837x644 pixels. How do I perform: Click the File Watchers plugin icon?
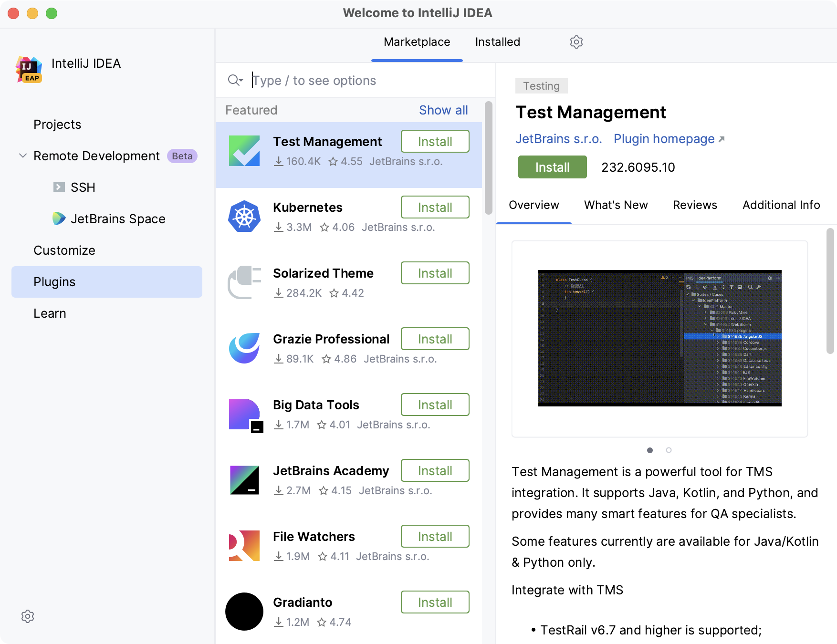coord(244,546)
